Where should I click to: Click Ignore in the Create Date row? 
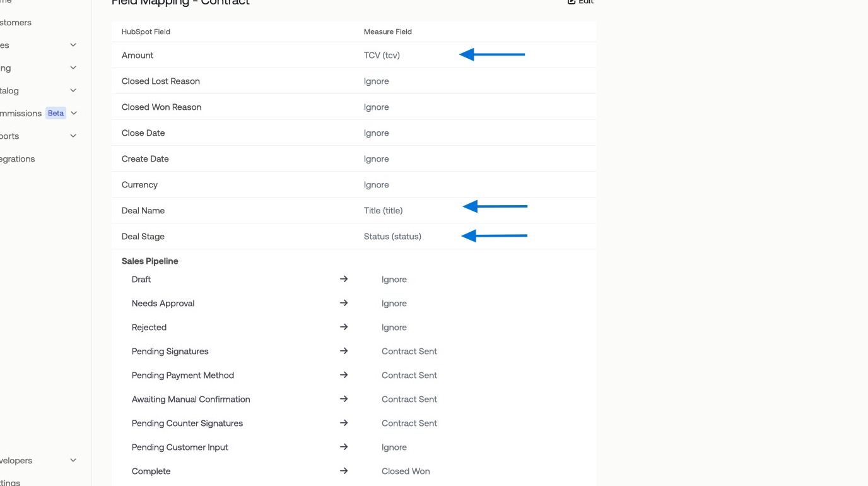pyautogui.click(x=377, y=159)
